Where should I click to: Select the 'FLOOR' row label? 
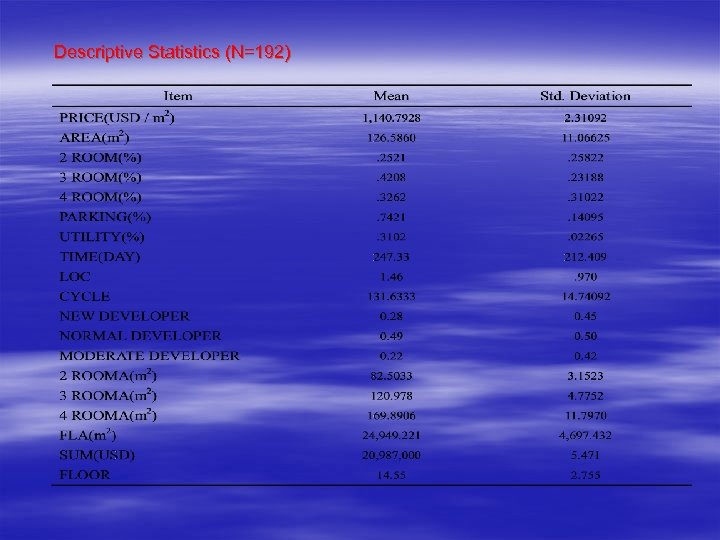[x=84, y=474]
